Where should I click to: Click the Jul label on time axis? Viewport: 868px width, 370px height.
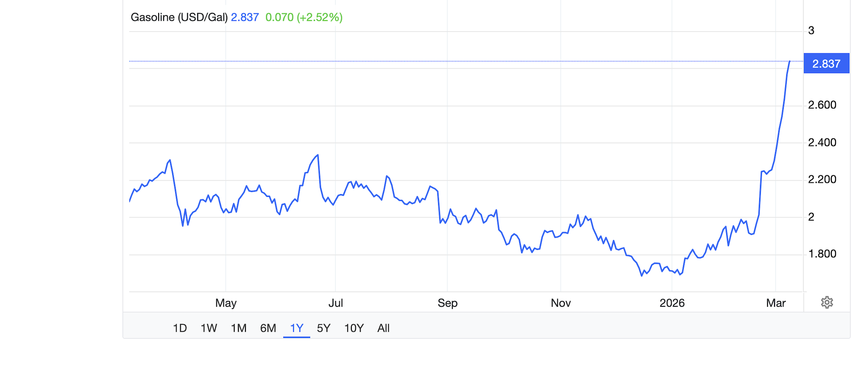click(336, 303)
